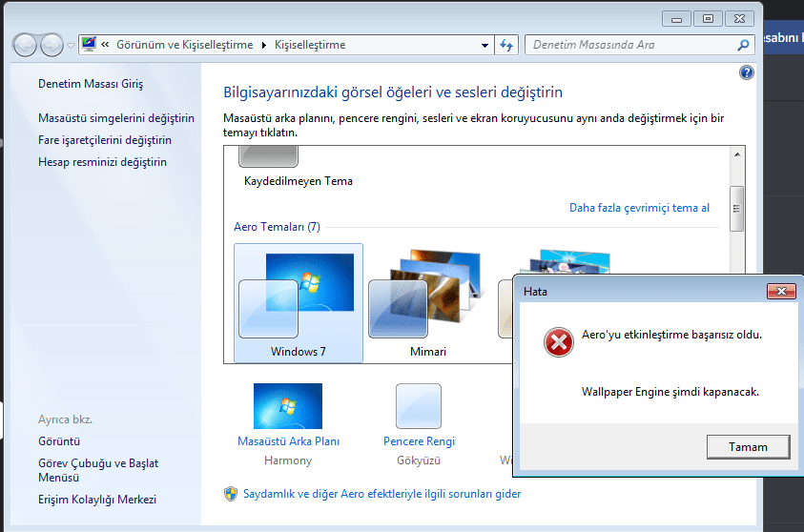804x532 pixels.
Task: Click the magnifier search icon
Action: coord(743,45)
